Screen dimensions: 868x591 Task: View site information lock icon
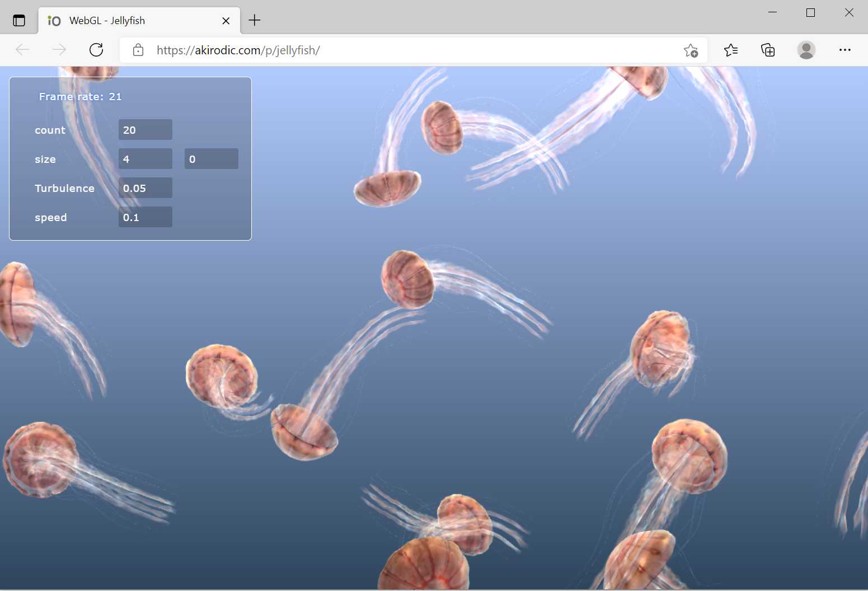pyautogui.click(x=138, y=50)
